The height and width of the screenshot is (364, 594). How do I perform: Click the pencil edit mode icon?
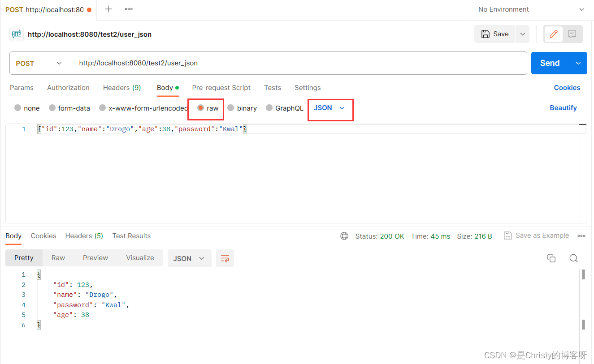554,34
